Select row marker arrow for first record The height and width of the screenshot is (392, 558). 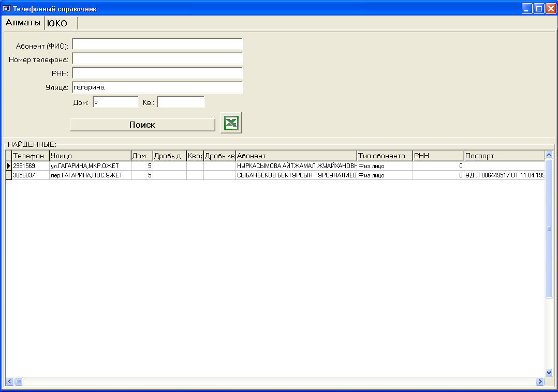coord(8,166)
